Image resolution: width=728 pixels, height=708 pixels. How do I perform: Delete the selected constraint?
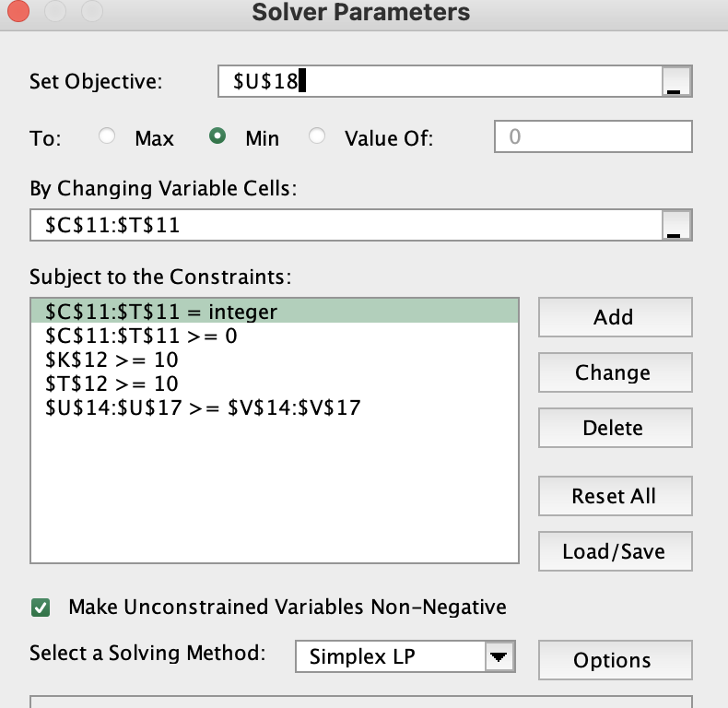click(614, 428)
